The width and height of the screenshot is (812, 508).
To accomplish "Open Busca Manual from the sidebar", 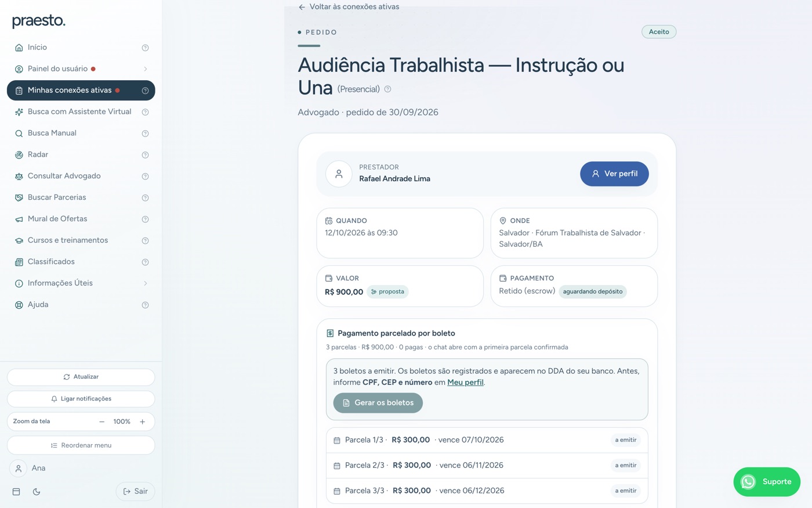I will [81, 134].
